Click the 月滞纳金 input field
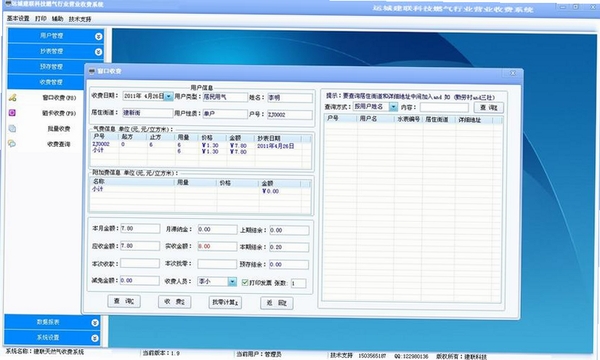The image size is (600, 360). click(x=217, y=229)
